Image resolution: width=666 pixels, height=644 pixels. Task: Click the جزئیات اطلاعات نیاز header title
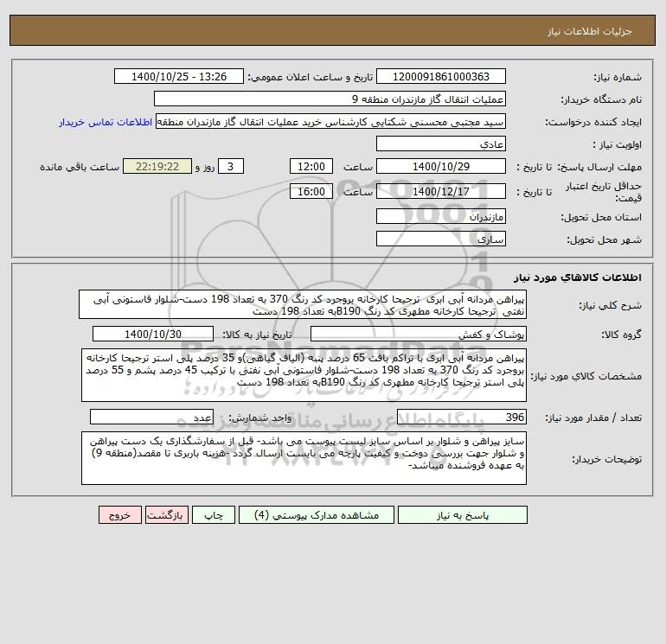590,31
